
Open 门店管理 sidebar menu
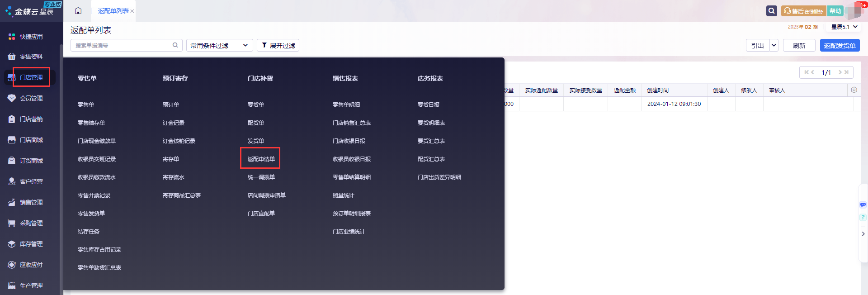coord(31,77)
